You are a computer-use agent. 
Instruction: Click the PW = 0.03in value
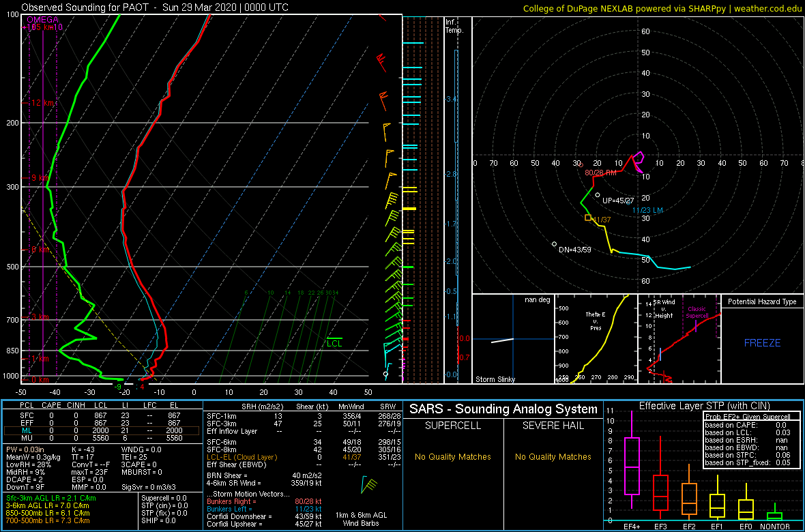26,449
